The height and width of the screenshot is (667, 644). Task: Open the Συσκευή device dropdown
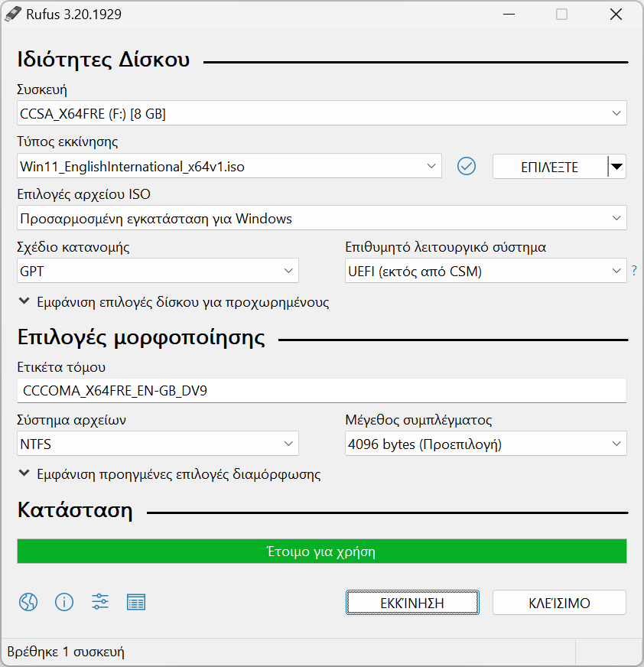click(x=321, y=113)
